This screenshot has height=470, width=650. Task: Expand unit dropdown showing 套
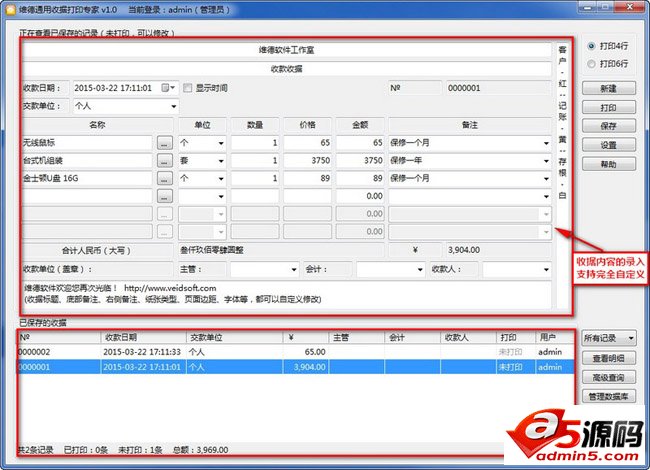[221, 161]
